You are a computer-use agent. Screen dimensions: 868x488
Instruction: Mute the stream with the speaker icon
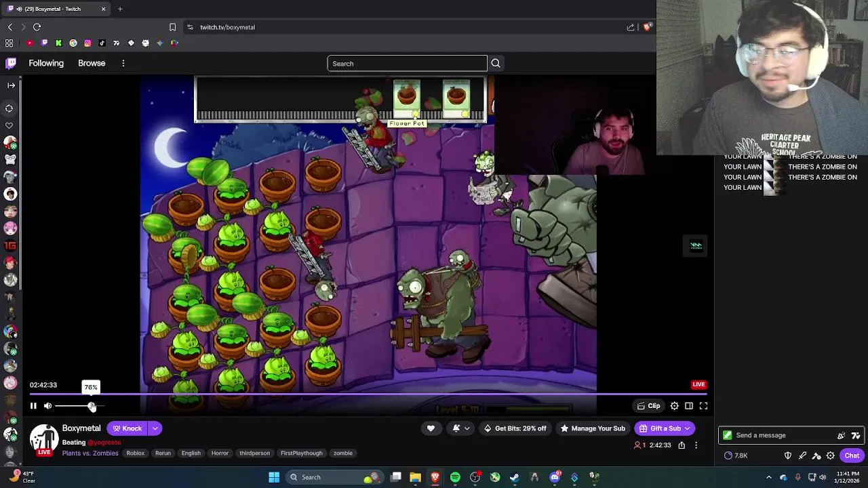click(47, 406)
